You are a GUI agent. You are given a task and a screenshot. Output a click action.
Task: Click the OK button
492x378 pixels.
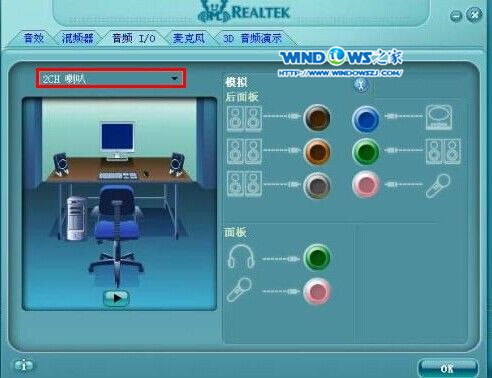pos(447,368)
